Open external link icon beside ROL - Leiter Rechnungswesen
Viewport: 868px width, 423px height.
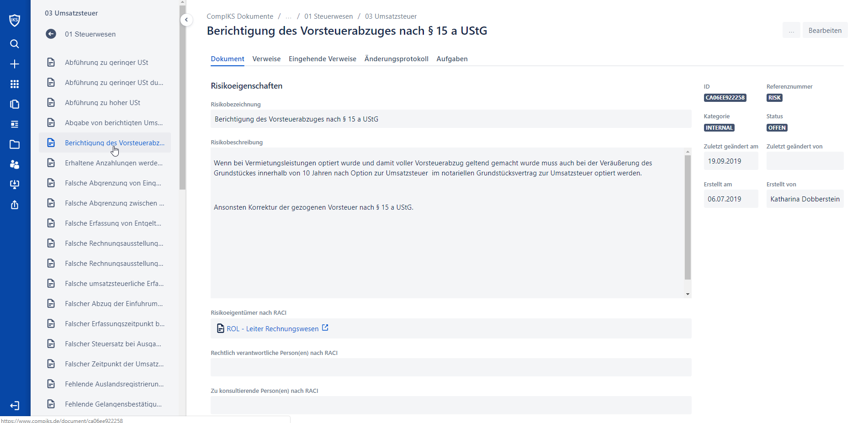[x=325, y=328]
